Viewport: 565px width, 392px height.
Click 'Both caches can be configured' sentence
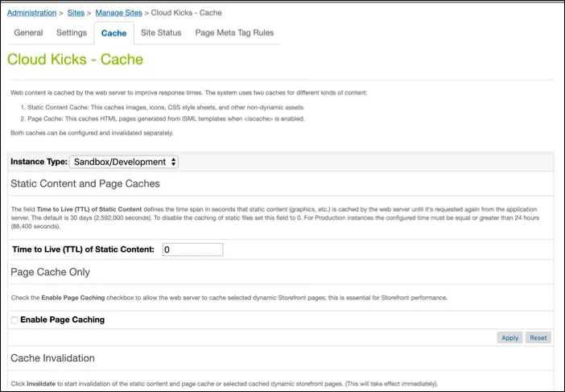coord(92,133)
